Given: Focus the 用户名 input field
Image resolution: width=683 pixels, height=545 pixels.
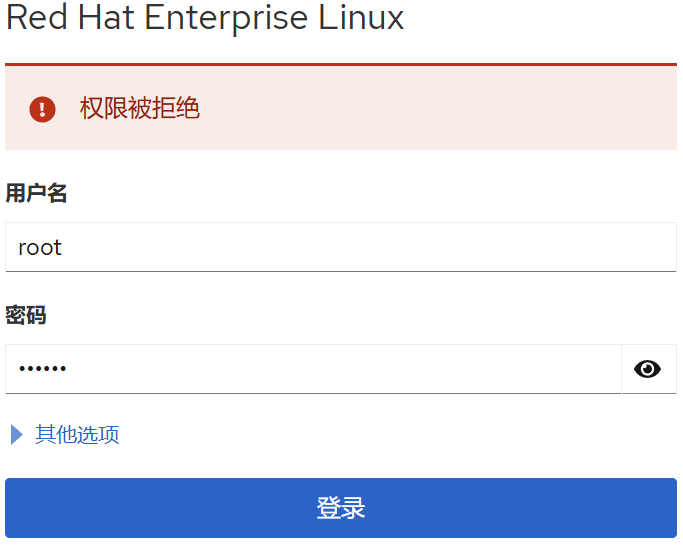Looking at the screenshot, I should [x=340, y=247].
